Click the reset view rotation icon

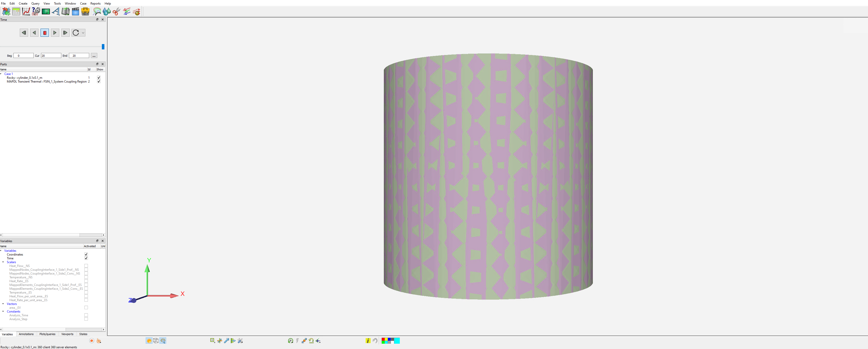311,341
